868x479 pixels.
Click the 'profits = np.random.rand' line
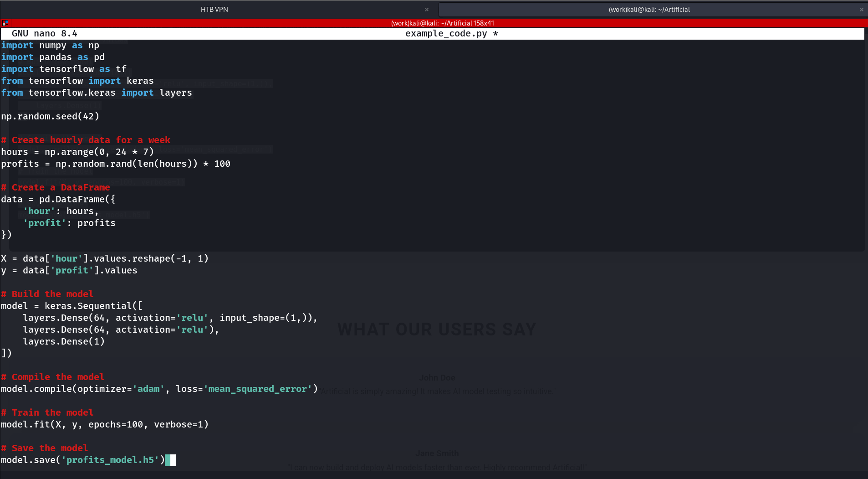click(x=116, y=164)
